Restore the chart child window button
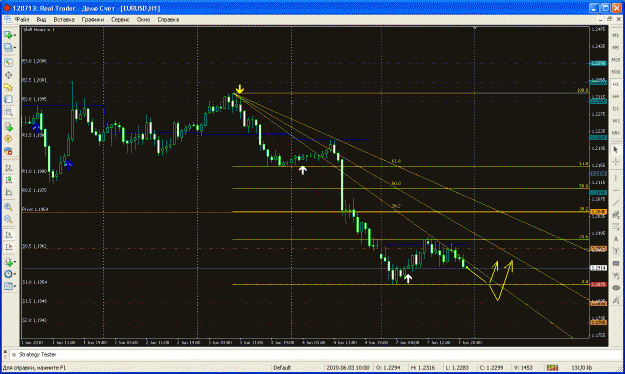 (x=609, y=19)
